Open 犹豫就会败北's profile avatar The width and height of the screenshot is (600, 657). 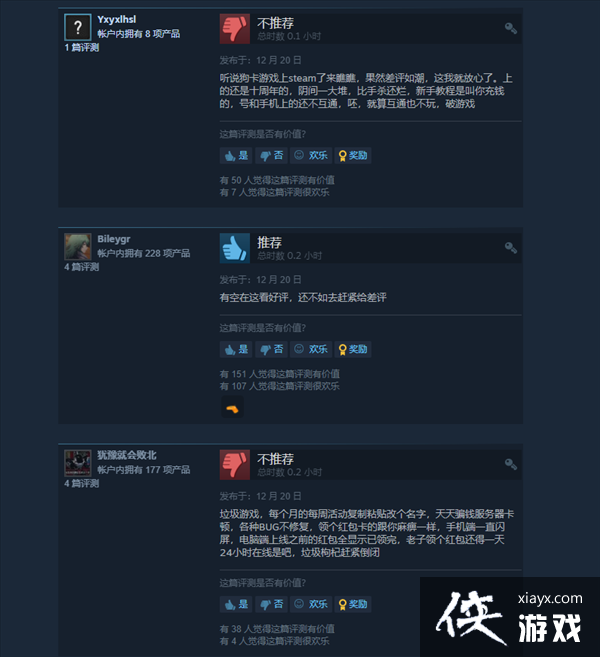point(78,463)
